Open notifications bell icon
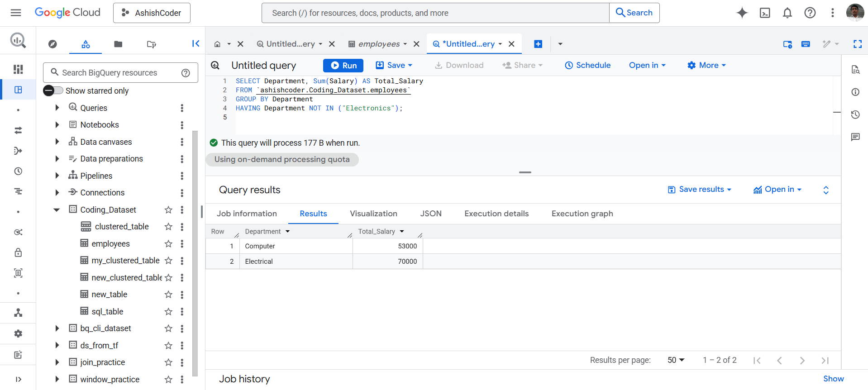This screenshot has width=868, height=390. 787,13
